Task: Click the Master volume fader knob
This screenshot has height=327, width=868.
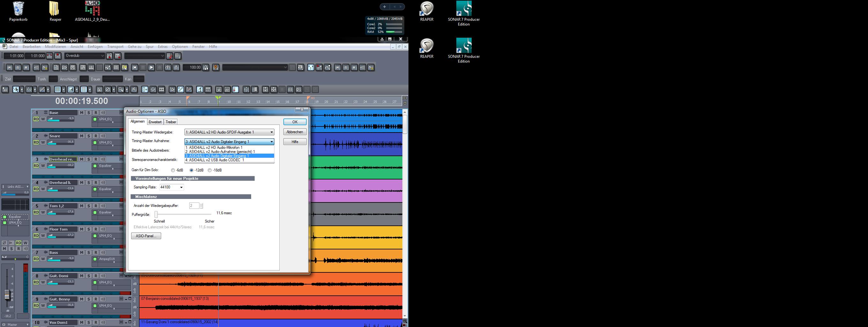Action: click(7, 294)
